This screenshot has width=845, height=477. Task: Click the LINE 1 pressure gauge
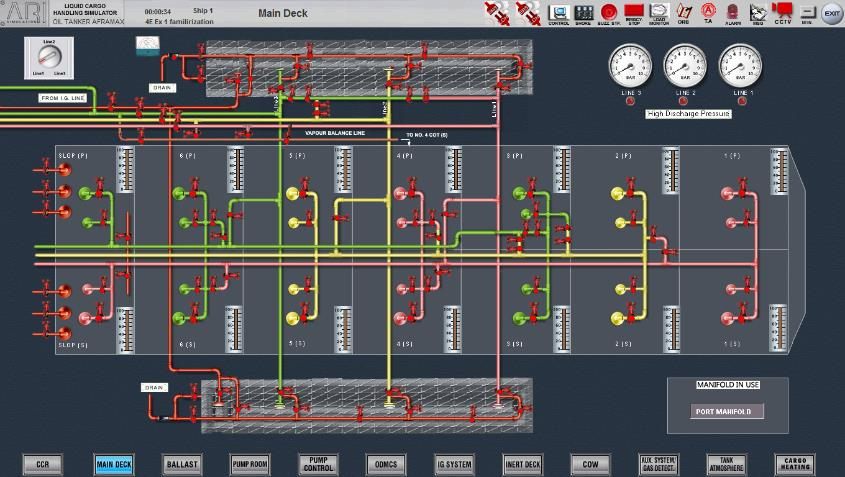(740, 66)
